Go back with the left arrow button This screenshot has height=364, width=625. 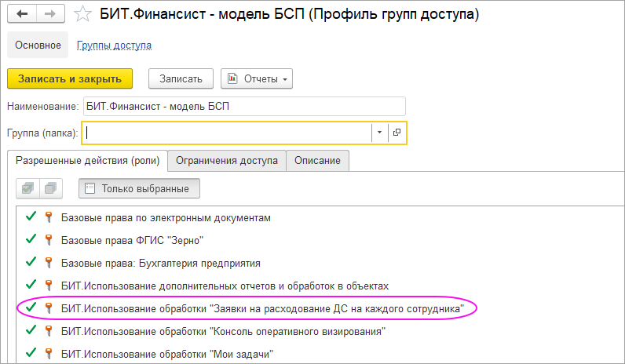click(x=22, y=14)
